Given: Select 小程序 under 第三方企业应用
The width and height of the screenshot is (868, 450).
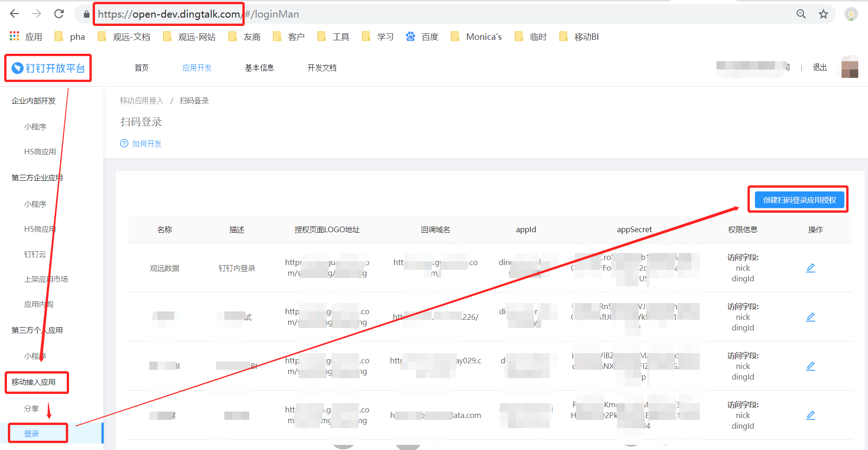Looking at the screenshot, I should pos(35,204).
